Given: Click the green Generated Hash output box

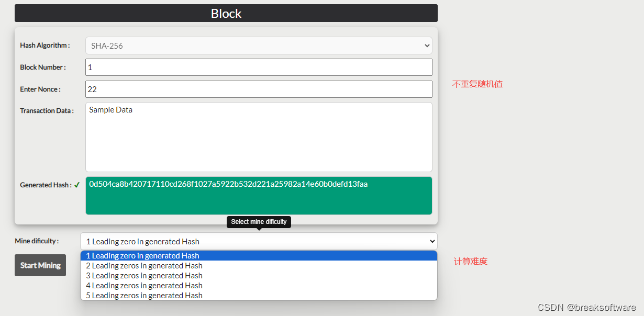Looking at the screenshot, I should [259, 196].
